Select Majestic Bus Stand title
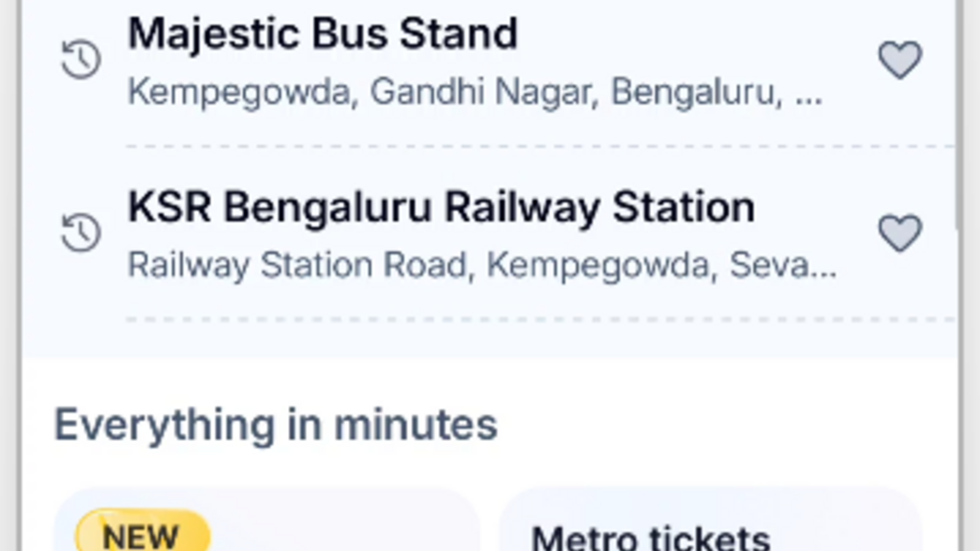Screen dimensions: 980x551 [323, 34]
